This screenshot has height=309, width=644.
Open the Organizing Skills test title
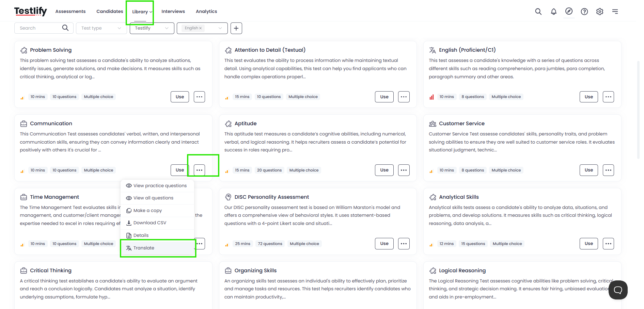(x=255, y=271)
